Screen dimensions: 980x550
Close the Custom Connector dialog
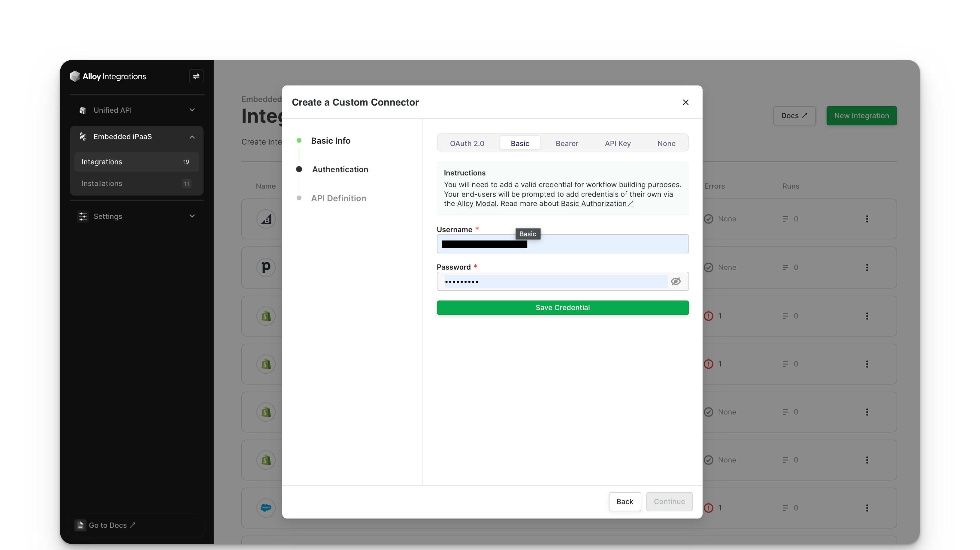tap(685, 102)
